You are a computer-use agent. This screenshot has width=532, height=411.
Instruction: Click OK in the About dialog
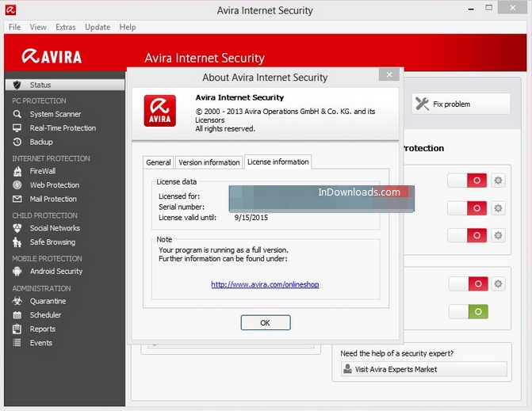[266, 322]
